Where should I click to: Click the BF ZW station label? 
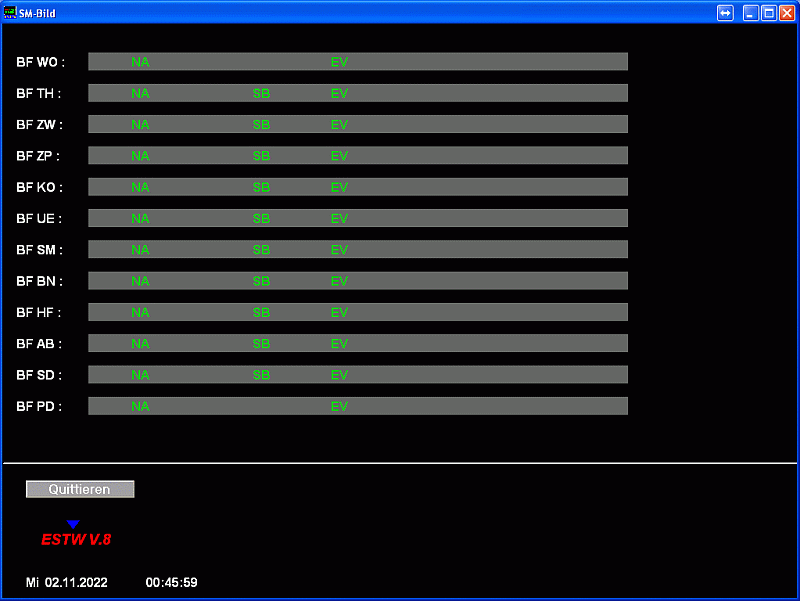pyautogui.click(x=39, y=124)
